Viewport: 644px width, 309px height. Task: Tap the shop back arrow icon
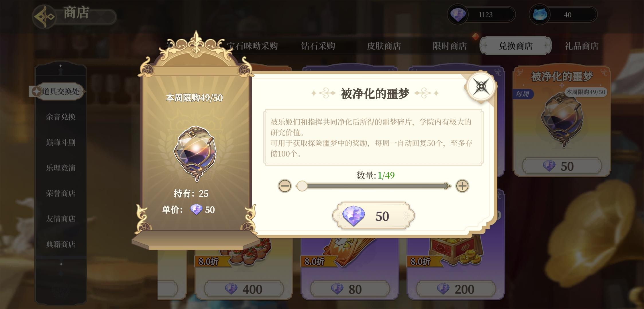pos(44,17)
